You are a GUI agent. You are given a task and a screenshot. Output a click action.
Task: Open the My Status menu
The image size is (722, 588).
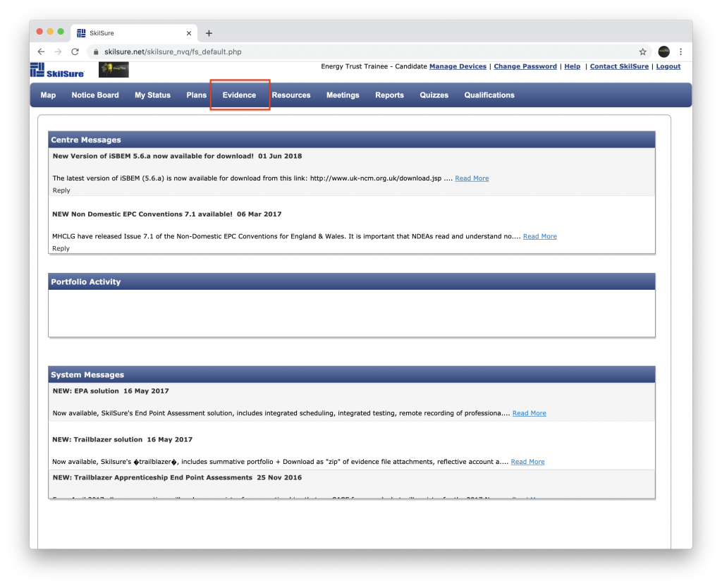coord(152,95)
